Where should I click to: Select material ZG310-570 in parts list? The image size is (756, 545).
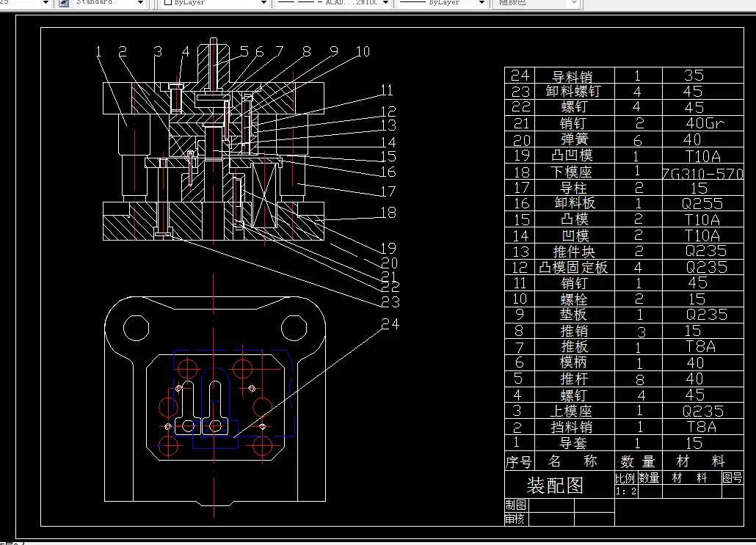(703, 173)
